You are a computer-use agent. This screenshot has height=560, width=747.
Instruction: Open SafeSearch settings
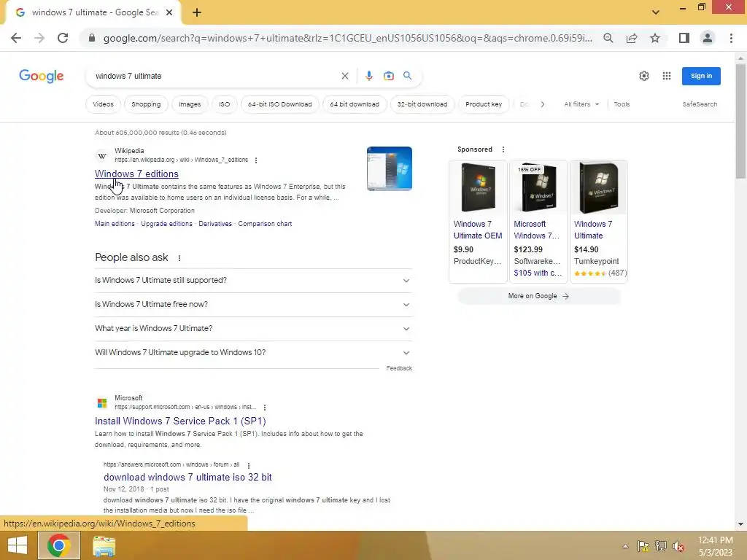coord(700,104)
